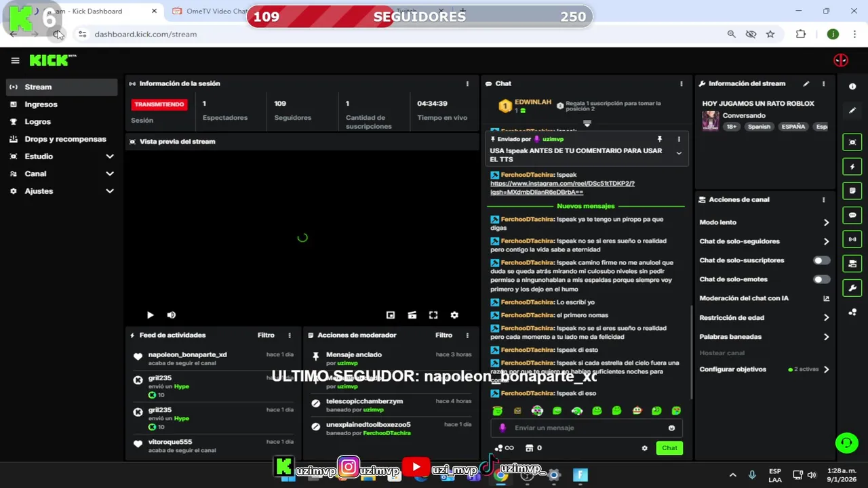Select Ingresos in the sidebar
The width and height of the screenshot is (868, 488).
62,104
